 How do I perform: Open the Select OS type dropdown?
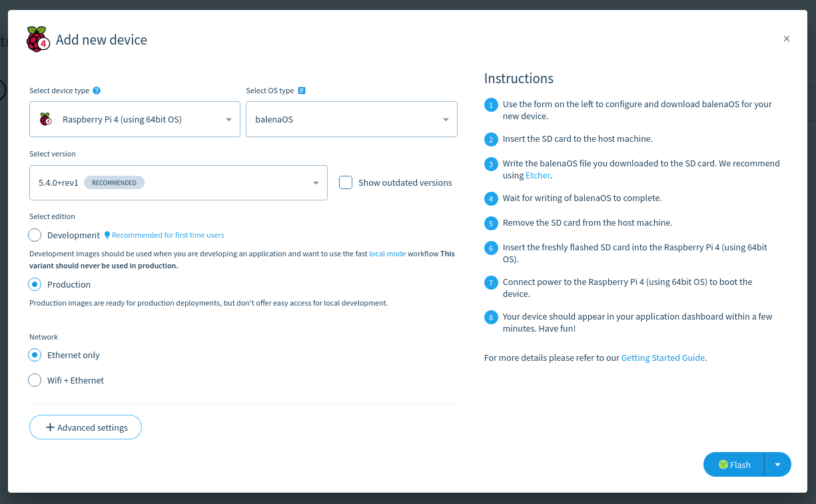click(352, 119)
